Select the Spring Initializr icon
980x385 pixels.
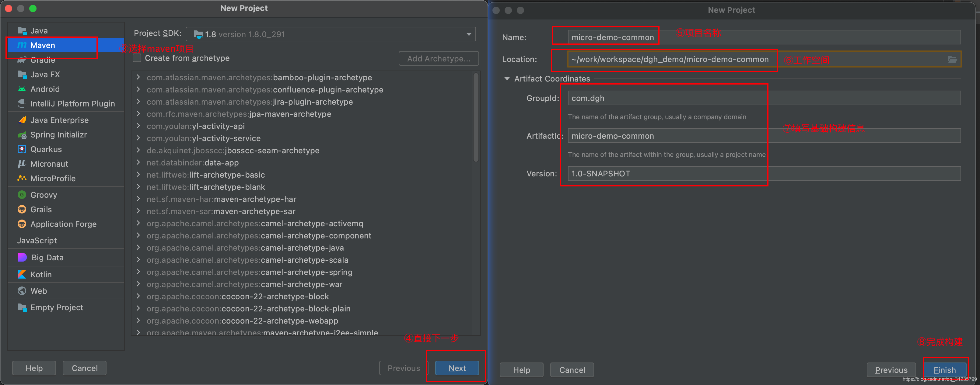click(x=22, y=135)
